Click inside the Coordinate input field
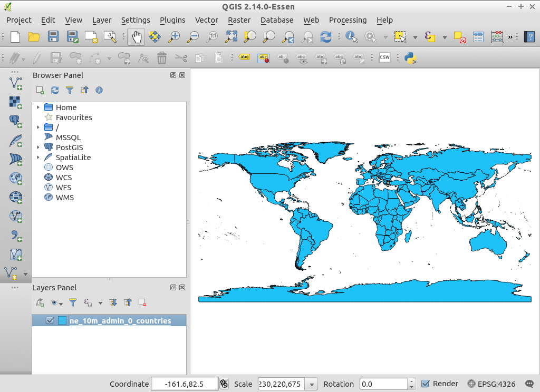Screen dimensions: 540x392 click(x=185, y=384)
